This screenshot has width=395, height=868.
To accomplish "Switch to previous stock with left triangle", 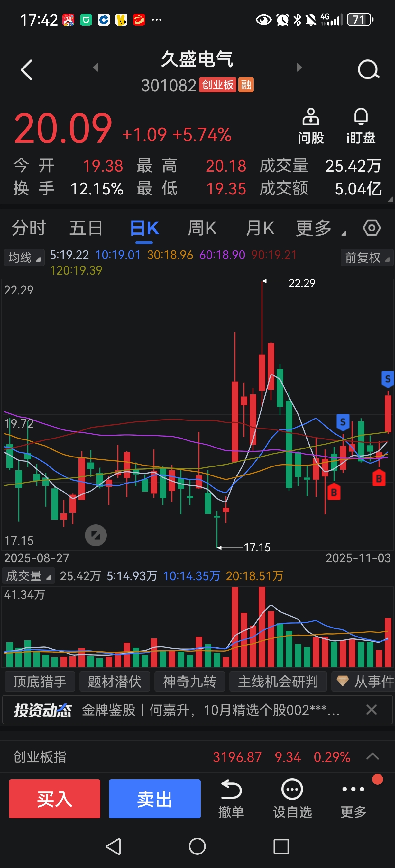I will 96,68.
